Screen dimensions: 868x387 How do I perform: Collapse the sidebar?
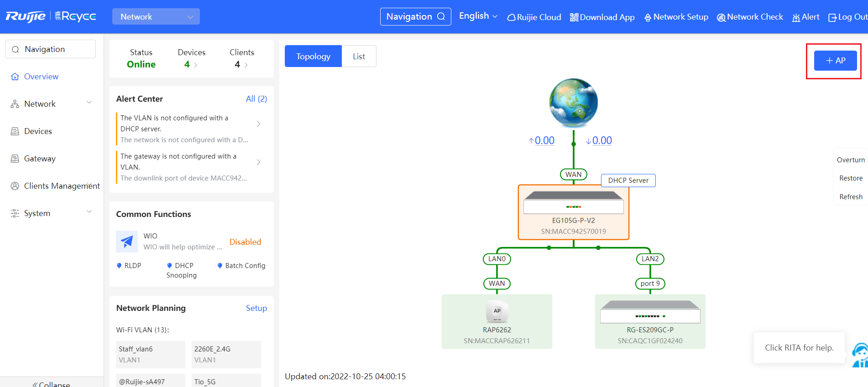(x=51, y=384)
